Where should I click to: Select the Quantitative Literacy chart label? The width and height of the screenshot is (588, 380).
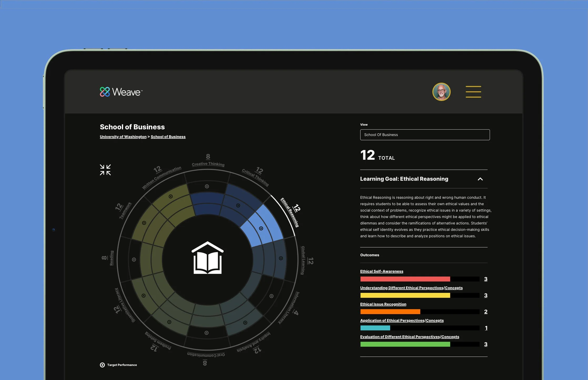pos(125,305)
